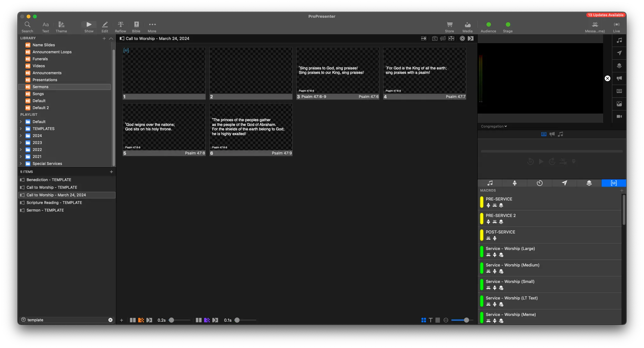The height and width of the screenshot is (348, 644).
Task: Click the clear-all X button beside preview
Action: coord(607,78)
